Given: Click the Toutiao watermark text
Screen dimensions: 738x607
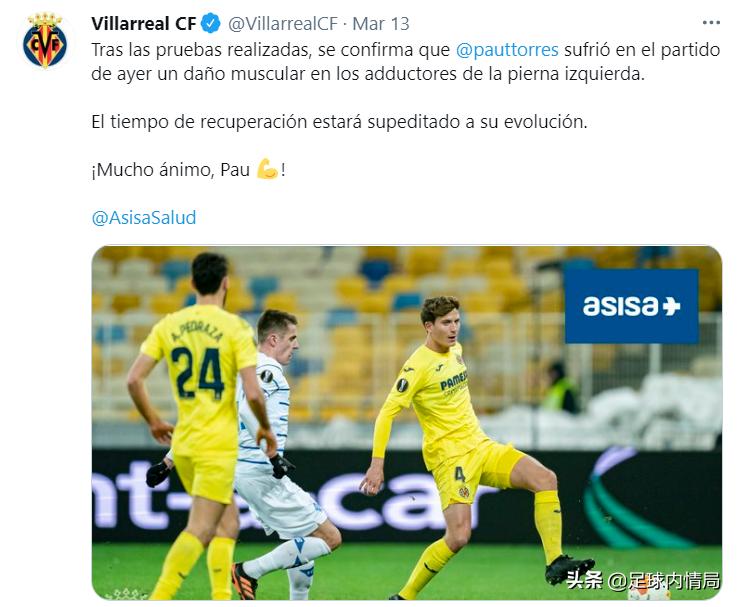Looking at the screenshot, I should coord(643,581).
